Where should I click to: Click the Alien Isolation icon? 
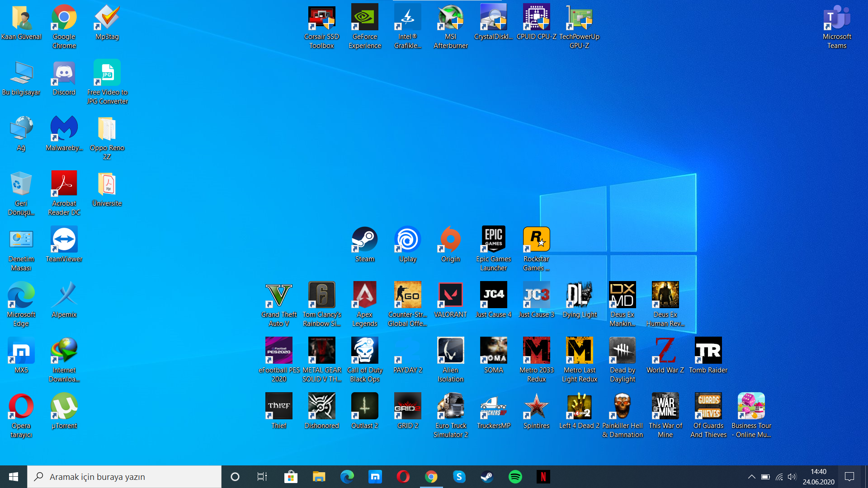[450, 360]
